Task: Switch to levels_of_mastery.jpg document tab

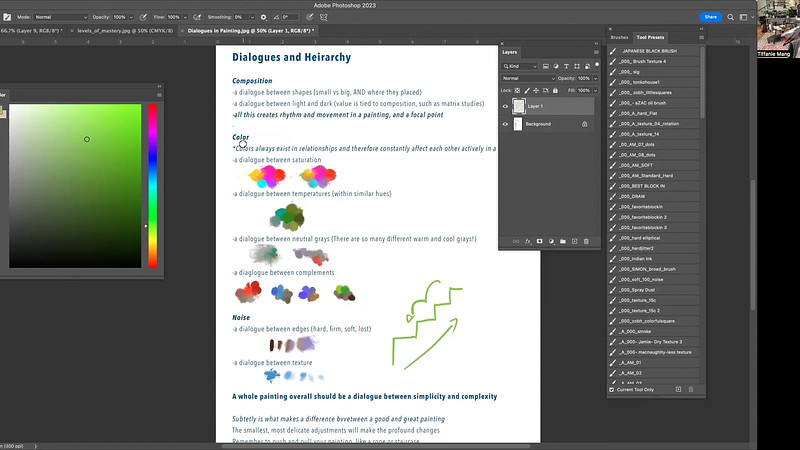Action: 125,31
